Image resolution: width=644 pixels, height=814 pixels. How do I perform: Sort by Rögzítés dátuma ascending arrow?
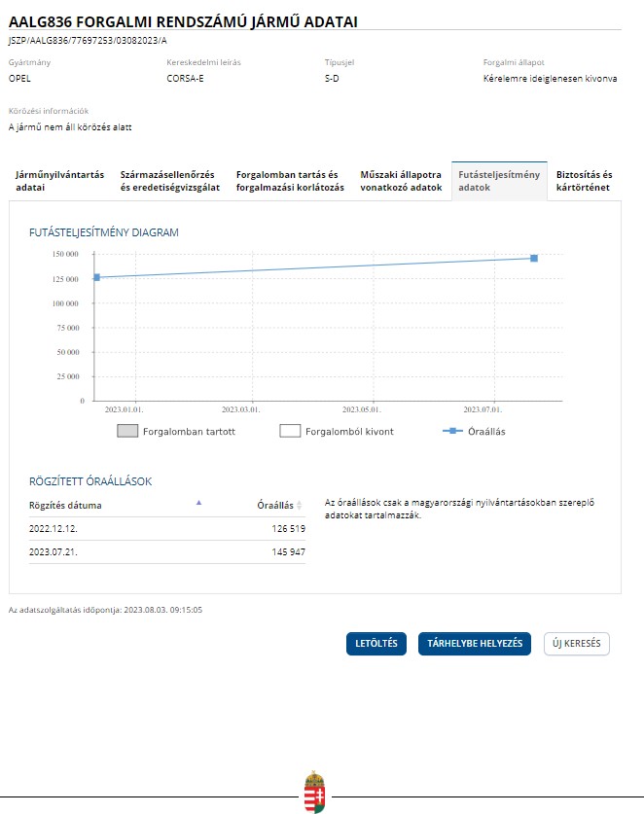(x=198, y=503)
